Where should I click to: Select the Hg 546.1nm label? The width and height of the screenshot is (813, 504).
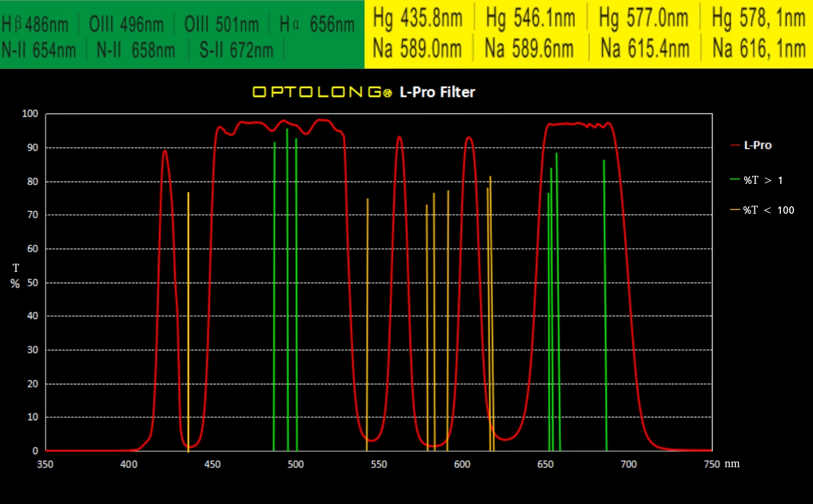(530, 18)
